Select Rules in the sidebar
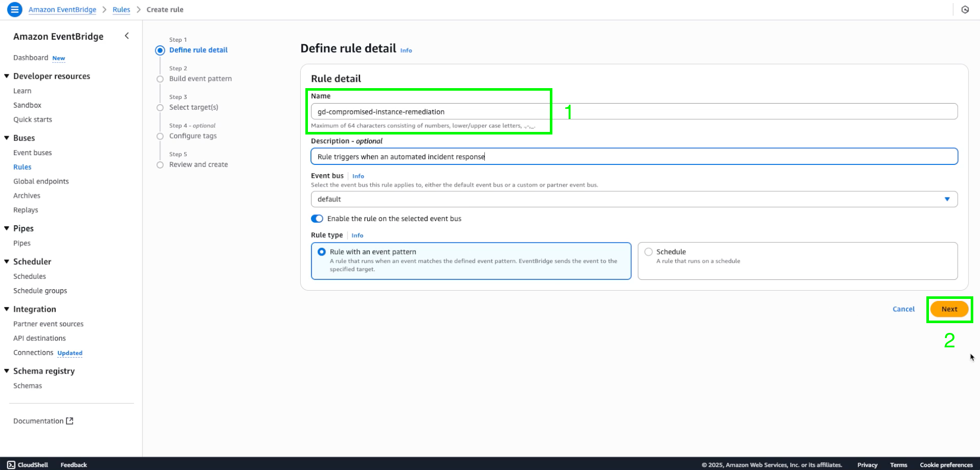The height and width of the screenshot is (470, 980). [22, 167]
